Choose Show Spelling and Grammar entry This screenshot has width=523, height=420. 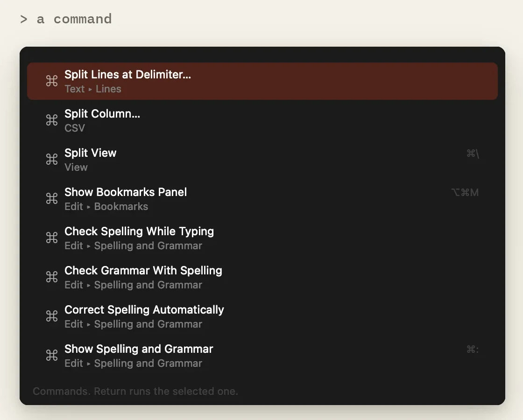[x=262, y=355]
